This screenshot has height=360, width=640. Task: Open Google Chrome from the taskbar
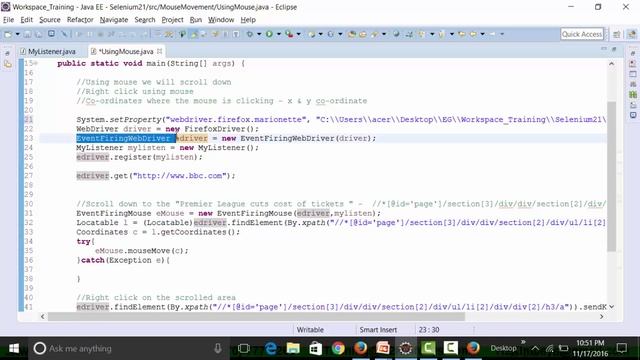click(x=338, y=348)
